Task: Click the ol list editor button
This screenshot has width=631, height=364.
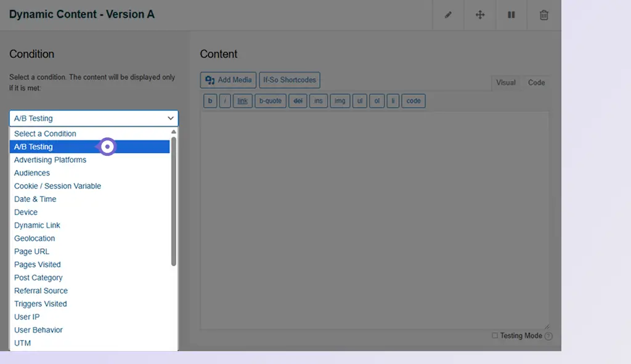Action: pyautogui.click(x=377, y=101)
